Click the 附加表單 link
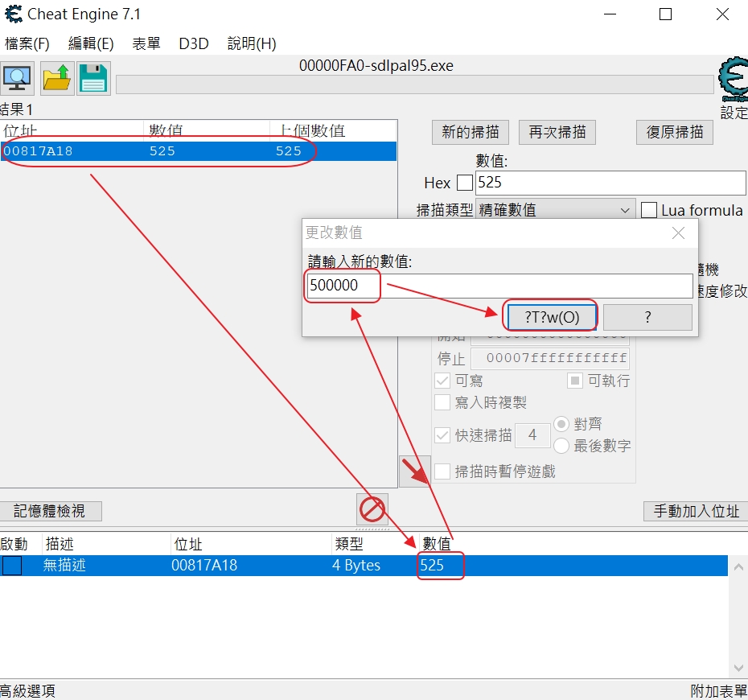This screenshot has height=700, width=748. pos(718,691)
